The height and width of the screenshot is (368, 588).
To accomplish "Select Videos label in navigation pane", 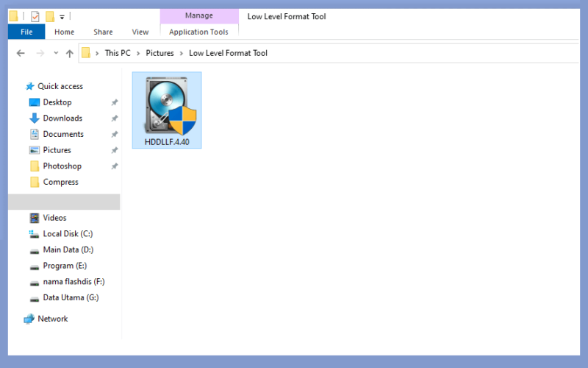I will coord(54,218).
